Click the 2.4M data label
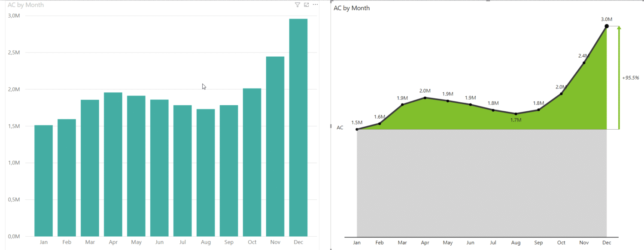The height and width of the screenshot is (250, 644). pyautogui.click(x=584, y=56)
